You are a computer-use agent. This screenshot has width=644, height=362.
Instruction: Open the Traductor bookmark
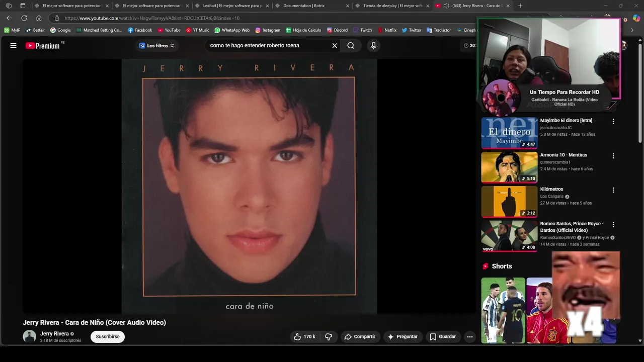point(439,30)
